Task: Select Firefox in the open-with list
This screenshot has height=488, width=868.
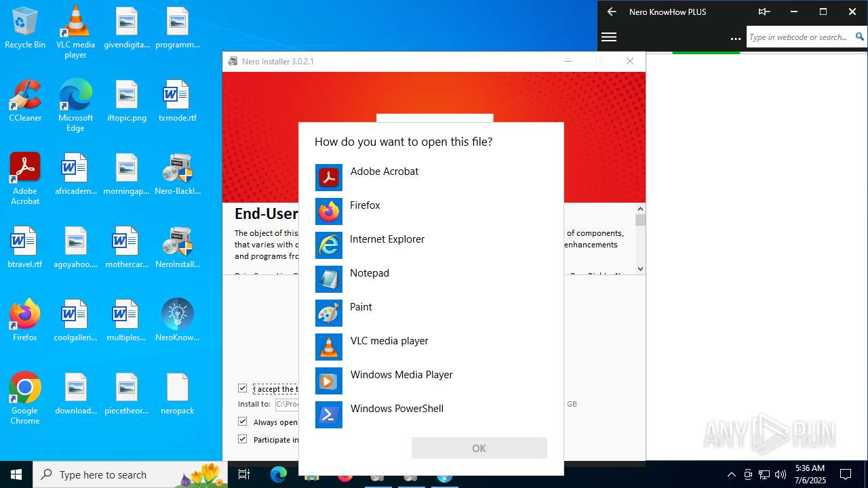Action: coord(431,211)
